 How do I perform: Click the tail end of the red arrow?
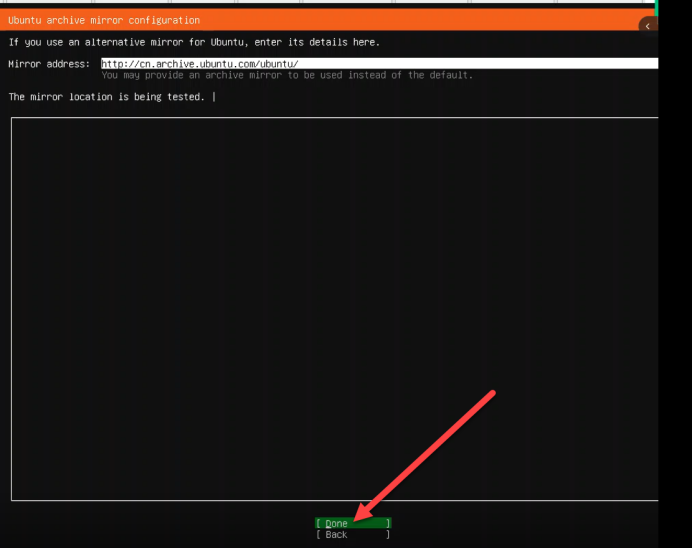point(493,392)
